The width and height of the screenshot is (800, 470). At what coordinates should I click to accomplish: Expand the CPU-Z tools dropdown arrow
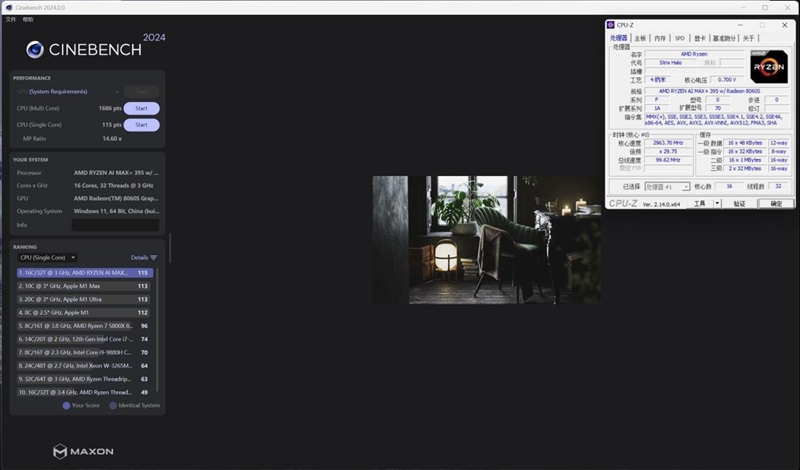715,203
